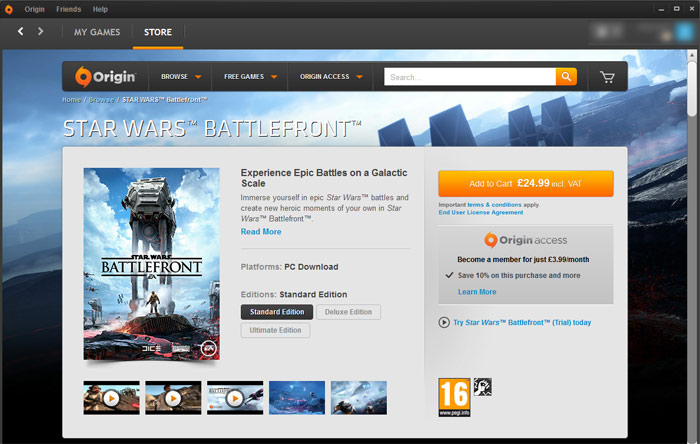Click Learn More about Origin Access
This screenshot has height=444, width=700.
(x=477, y=292)
